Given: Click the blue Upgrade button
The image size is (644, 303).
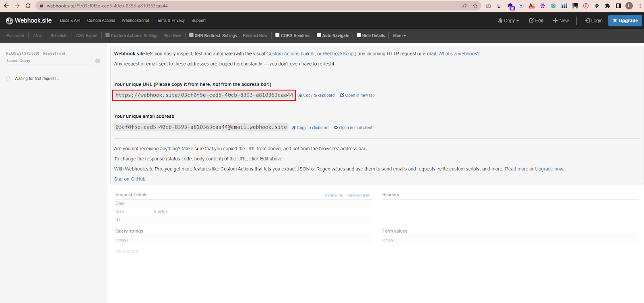Looking at the screenshot, I should tap(625, 20).
